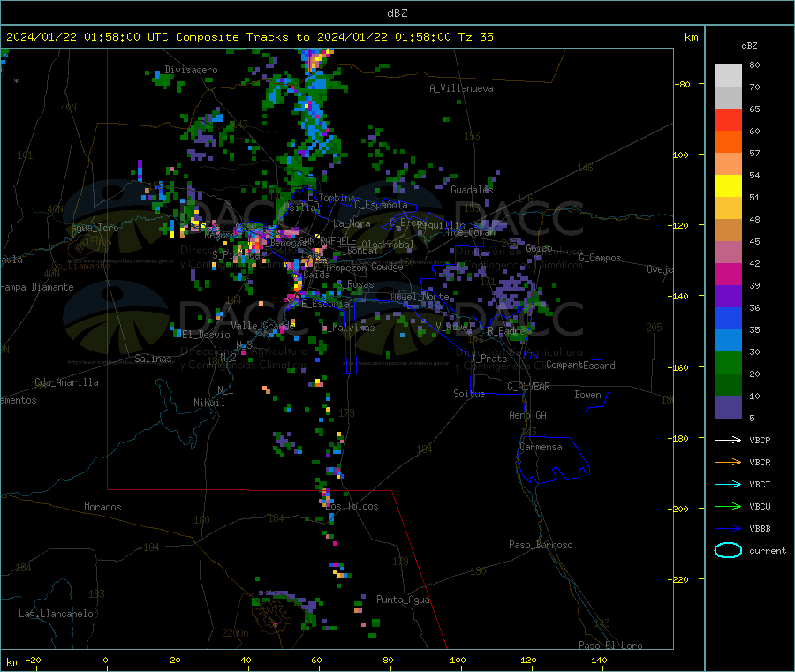
Task: Click the -20 km tick on bottom axis
Action: tap(34, 660)
